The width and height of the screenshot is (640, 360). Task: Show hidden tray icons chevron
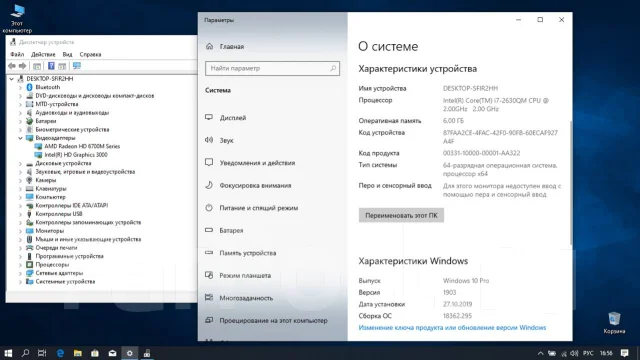(540, 353)
